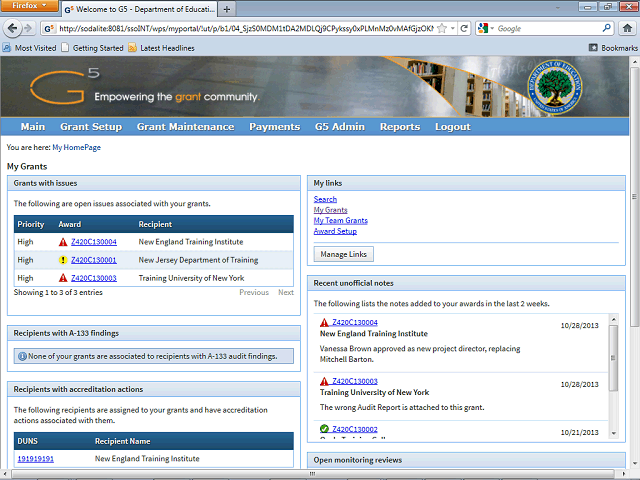640x480 pixels.
Task: Click warning icon beside New England note
Action: pos(324,322)
